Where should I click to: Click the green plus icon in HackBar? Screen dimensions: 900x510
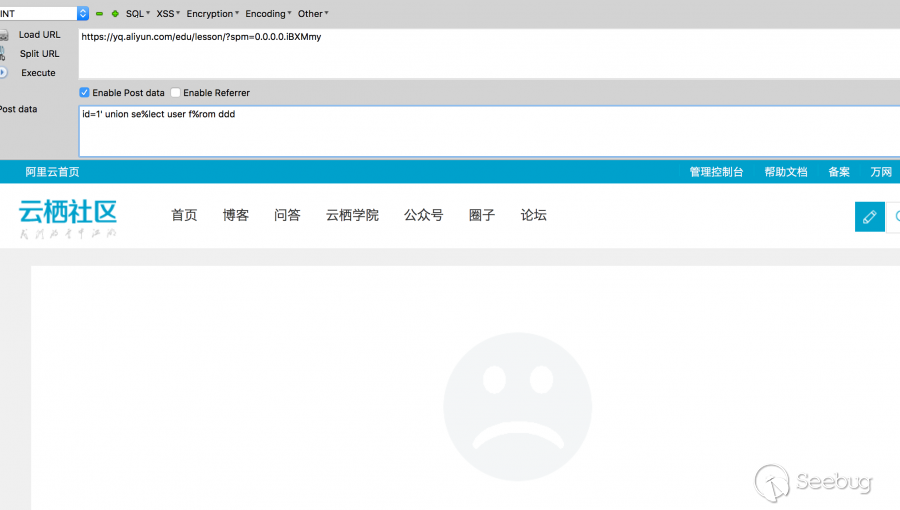[x=115, y=14]
